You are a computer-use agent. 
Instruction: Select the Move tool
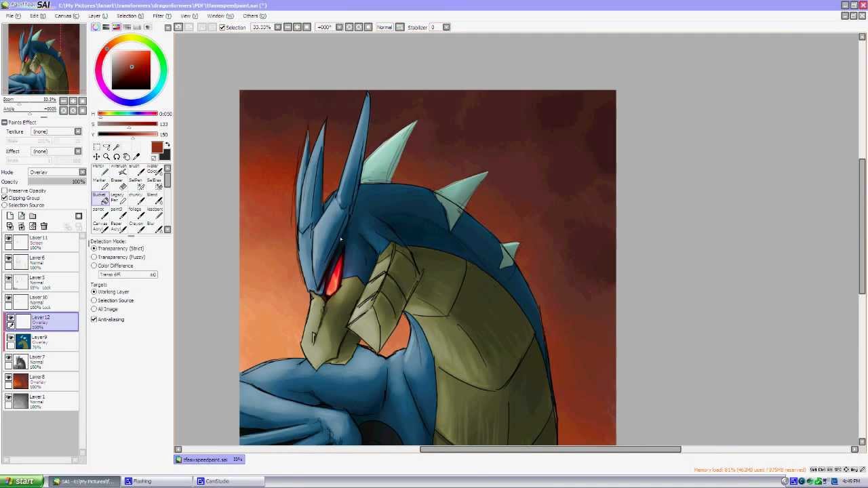[96, 157]
